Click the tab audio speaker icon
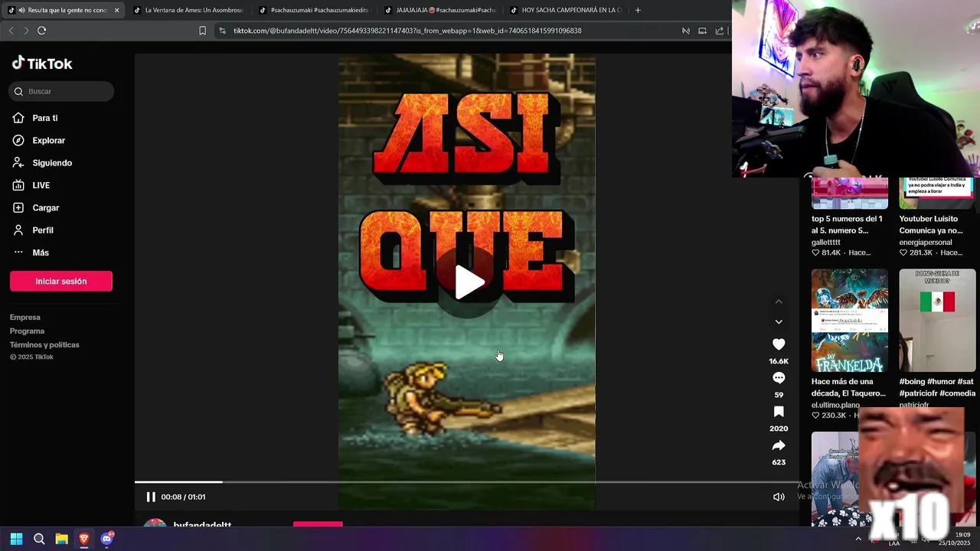The height and width of the screenshot is (551, 980). tap(21, 10)
